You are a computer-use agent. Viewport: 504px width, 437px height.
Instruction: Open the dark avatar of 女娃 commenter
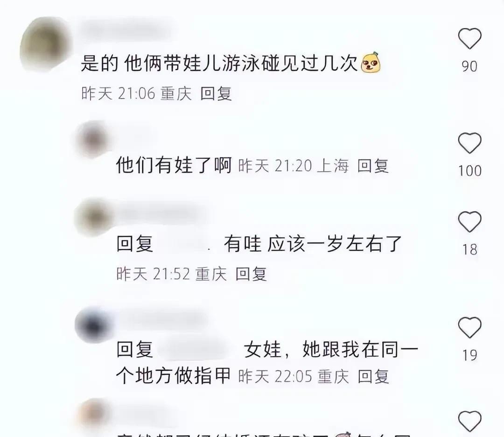pos(93,325)
